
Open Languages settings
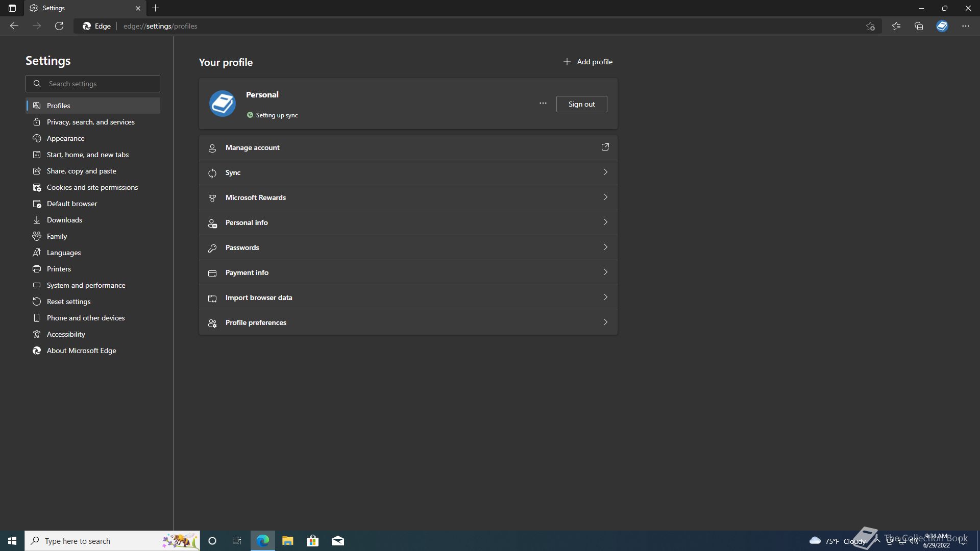point(93,253)
